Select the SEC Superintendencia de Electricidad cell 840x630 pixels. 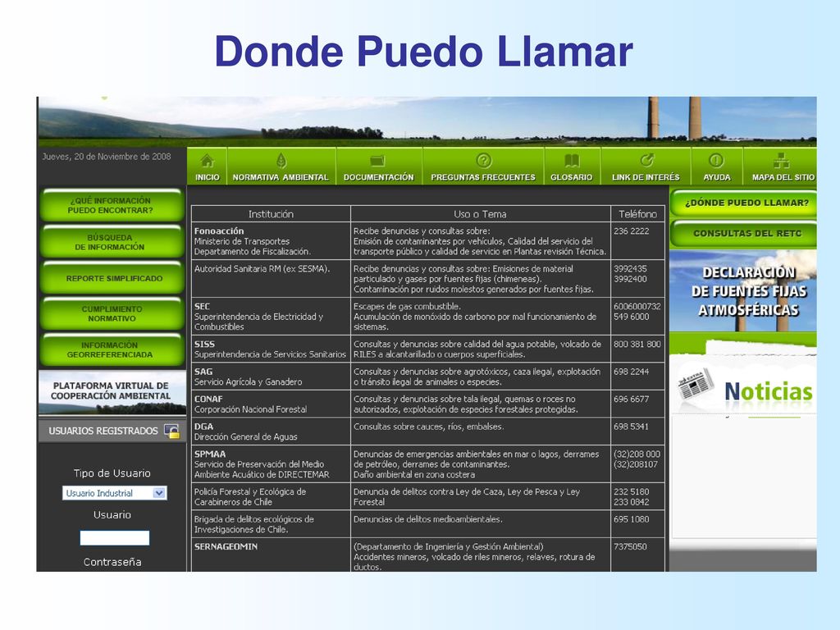pyautogui.click(x=271, y=317)
